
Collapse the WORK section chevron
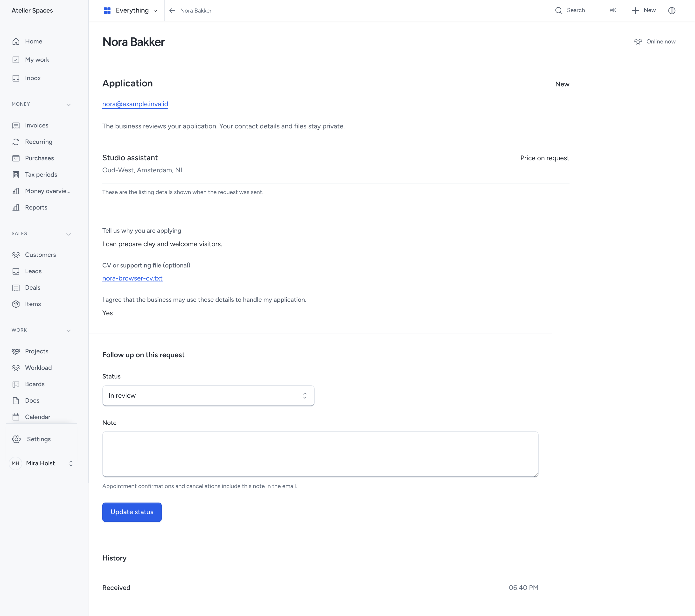(x=68, y=331)
